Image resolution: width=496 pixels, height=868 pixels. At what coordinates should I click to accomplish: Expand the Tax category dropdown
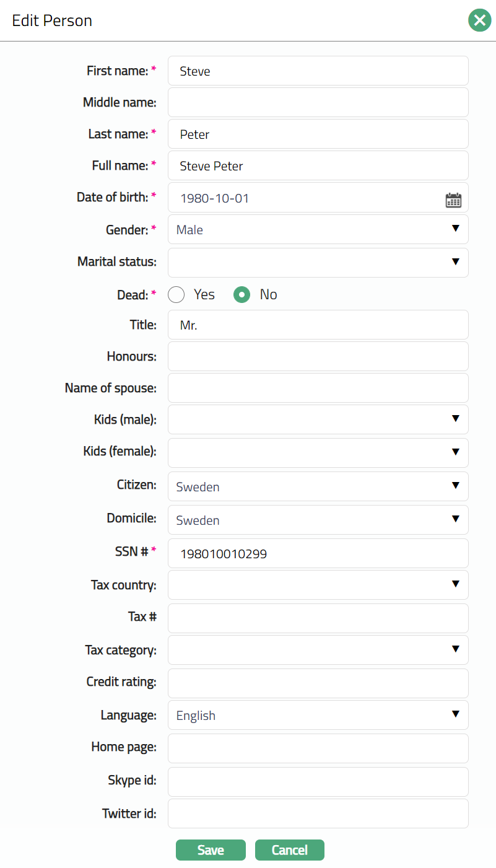click(318, 650)
